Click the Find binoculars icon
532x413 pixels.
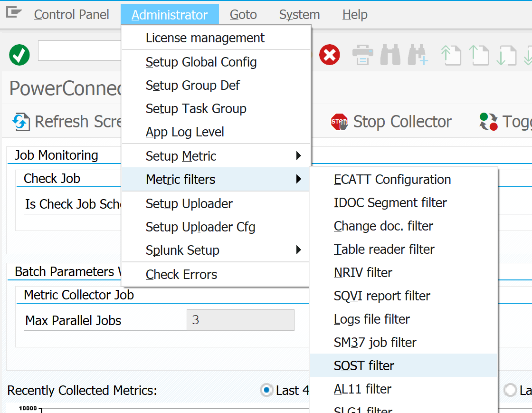389,55
